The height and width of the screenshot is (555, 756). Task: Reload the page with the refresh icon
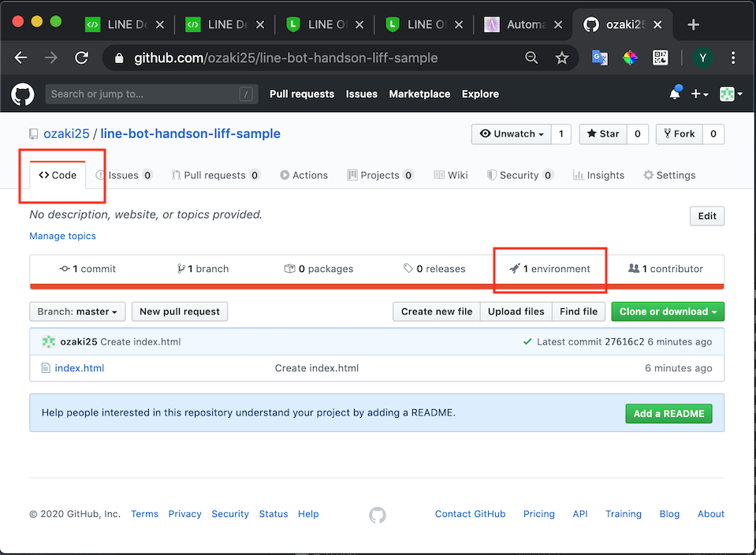point(81,58)
